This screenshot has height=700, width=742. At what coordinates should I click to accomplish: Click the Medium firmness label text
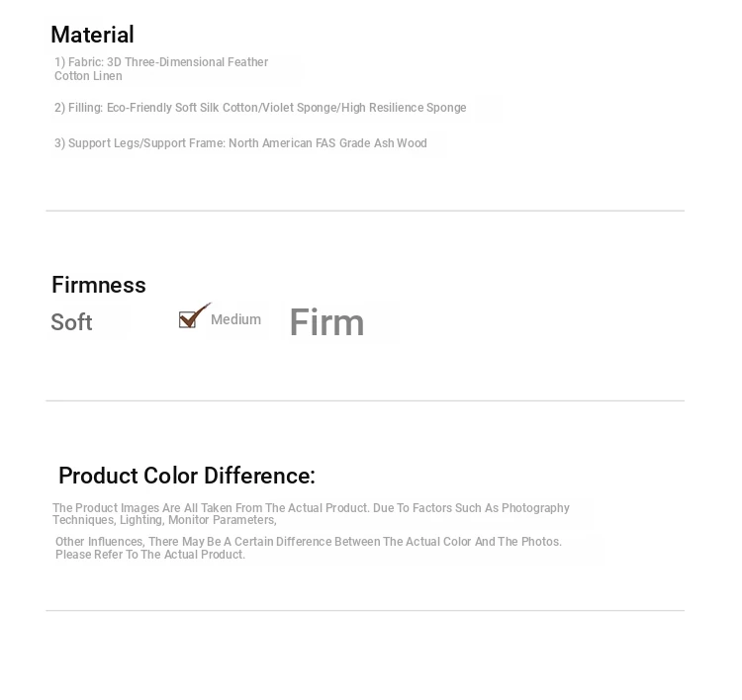click(235, 319)
